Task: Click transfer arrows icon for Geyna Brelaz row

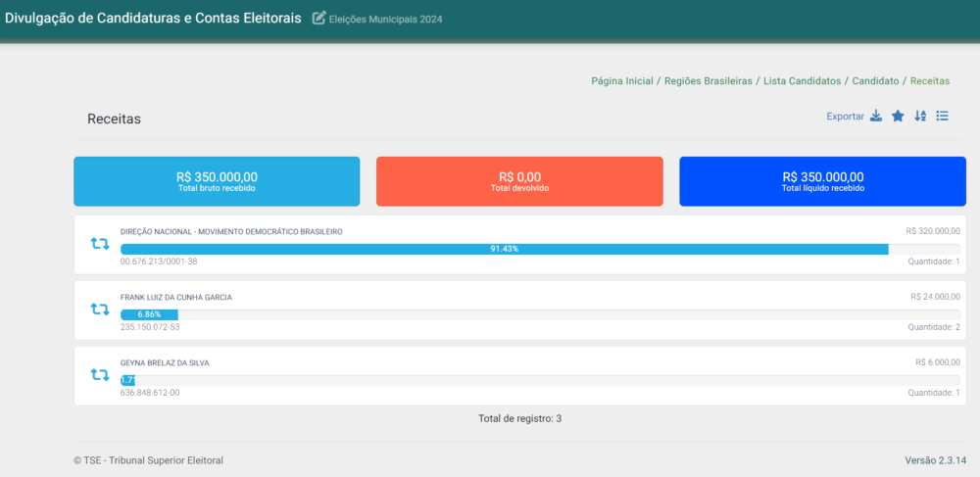Action: point(99,374)
